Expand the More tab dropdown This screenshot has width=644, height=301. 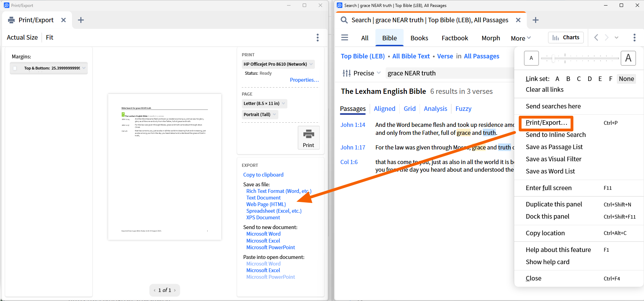point(521,38)
